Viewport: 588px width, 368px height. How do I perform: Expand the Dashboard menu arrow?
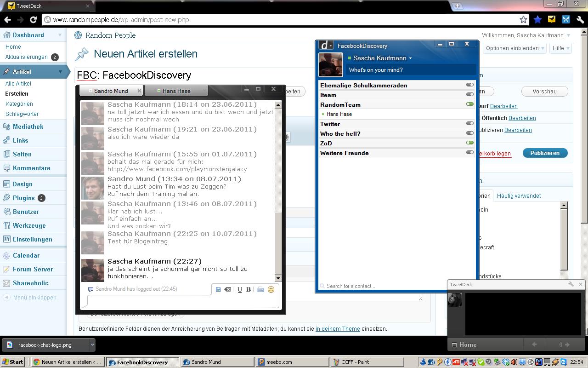[x=60, y=35]
